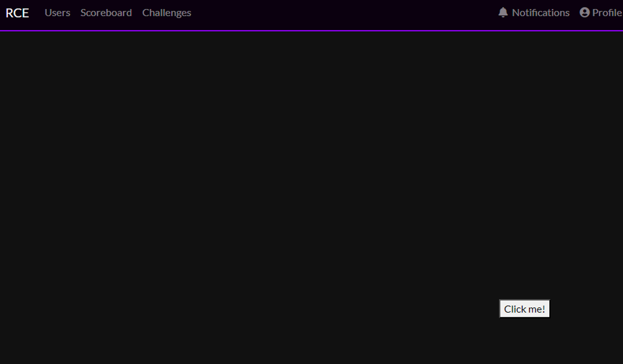Open the Users page
This screenshot has width=623, height=364.
tap(57, 13)
